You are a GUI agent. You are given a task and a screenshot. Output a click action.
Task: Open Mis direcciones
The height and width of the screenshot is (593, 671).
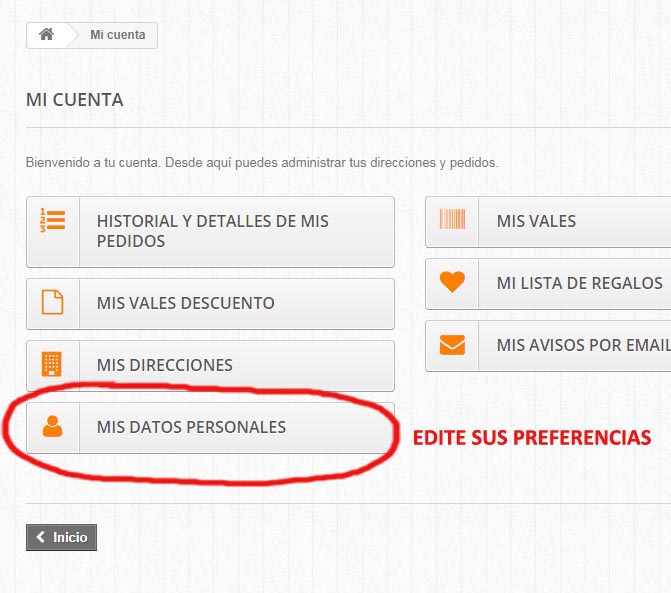(x=211, y=366)
